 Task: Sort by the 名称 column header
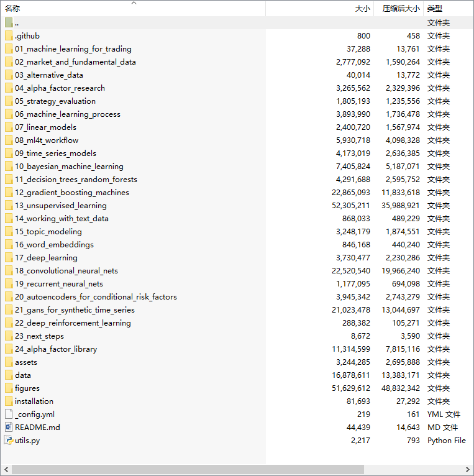click(x=133, y=8)
